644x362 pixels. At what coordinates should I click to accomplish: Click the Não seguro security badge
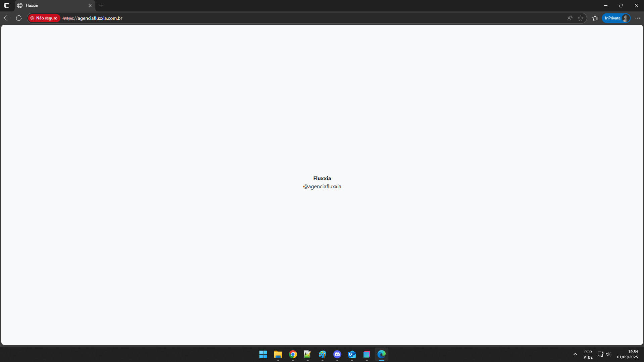point(44,18)
